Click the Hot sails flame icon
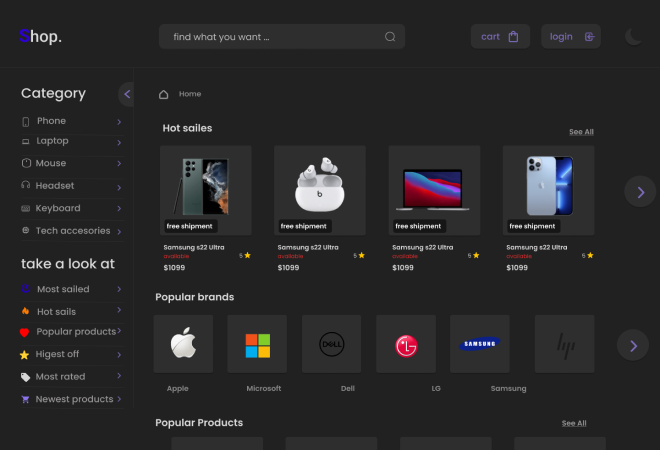This screenshot has width=660, height=450. point(26,311)
